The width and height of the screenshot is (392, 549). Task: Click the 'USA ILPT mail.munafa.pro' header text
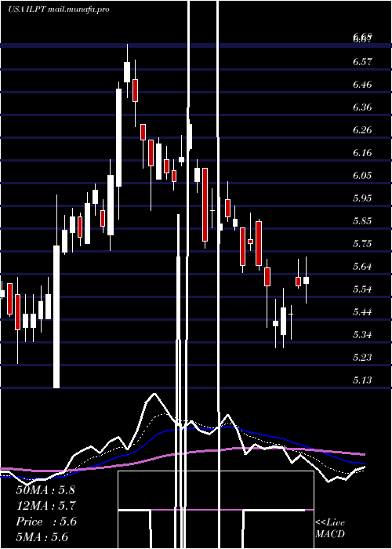click(x=59, y=9)
